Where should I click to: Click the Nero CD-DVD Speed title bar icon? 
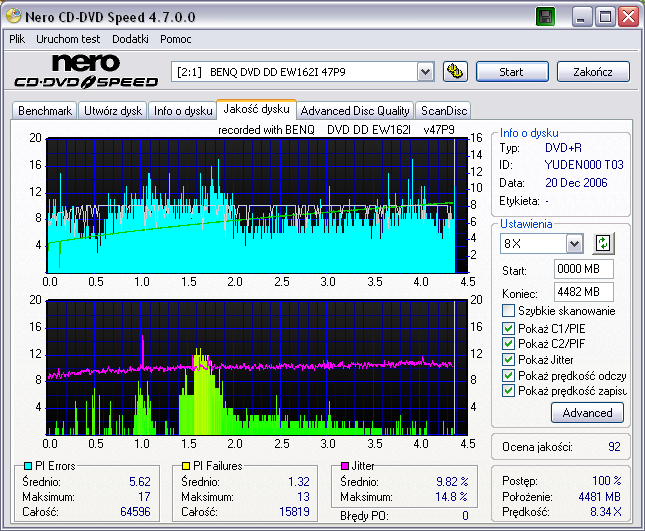(13, 16)
